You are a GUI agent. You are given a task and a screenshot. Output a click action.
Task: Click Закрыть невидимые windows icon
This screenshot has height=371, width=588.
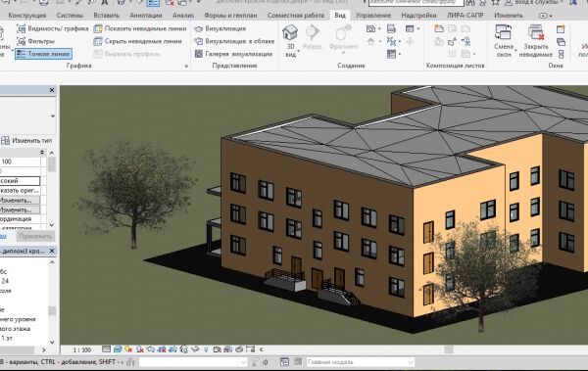coord(536,32)
